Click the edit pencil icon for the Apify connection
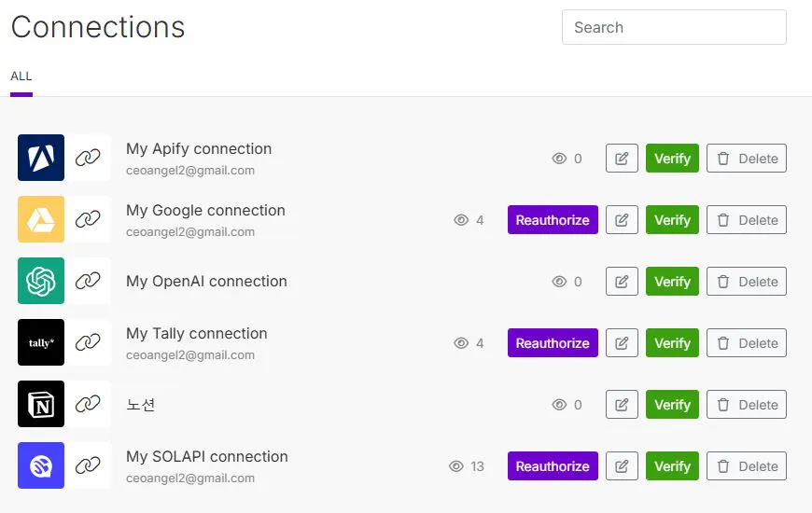Screen dimensions: 812x513 click(622, 159)
